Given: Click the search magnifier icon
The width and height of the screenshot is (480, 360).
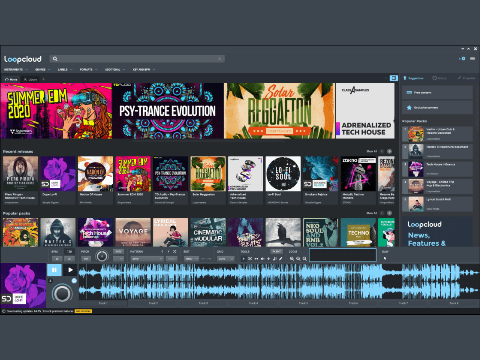Looking at the screenshot, I should [x=55, y=59].
